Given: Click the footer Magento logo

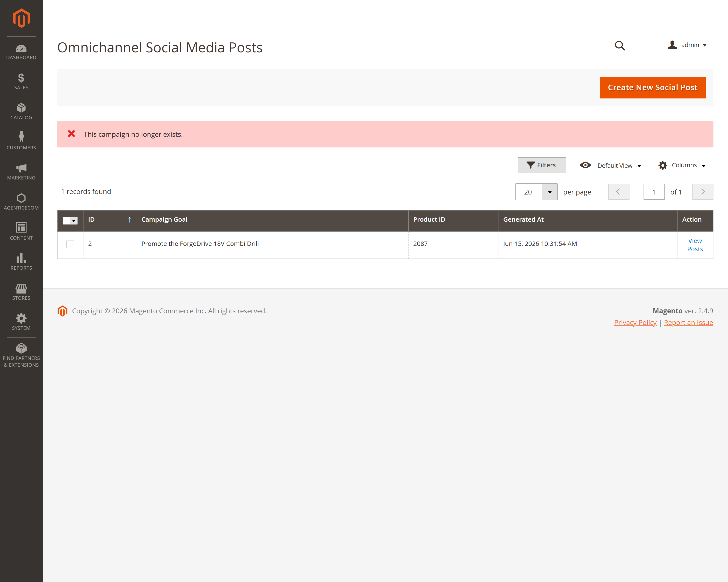Looking at the screenshot, I should [62, 311].
